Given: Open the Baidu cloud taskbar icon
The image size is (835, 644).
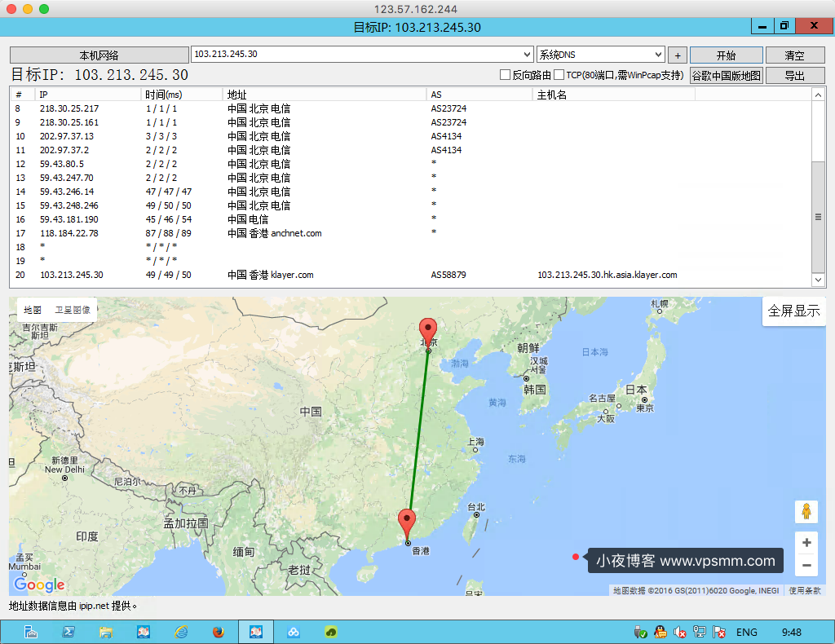Looking at the screenshot, I should (x=294, y=632).
